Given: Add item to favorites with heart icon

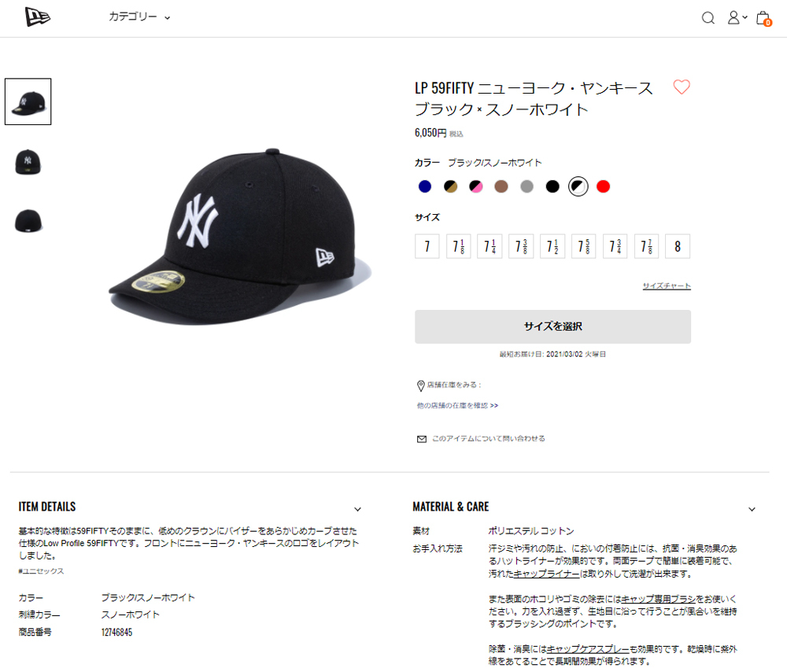Looking at the screenshot, I should [x=682, y=87].
